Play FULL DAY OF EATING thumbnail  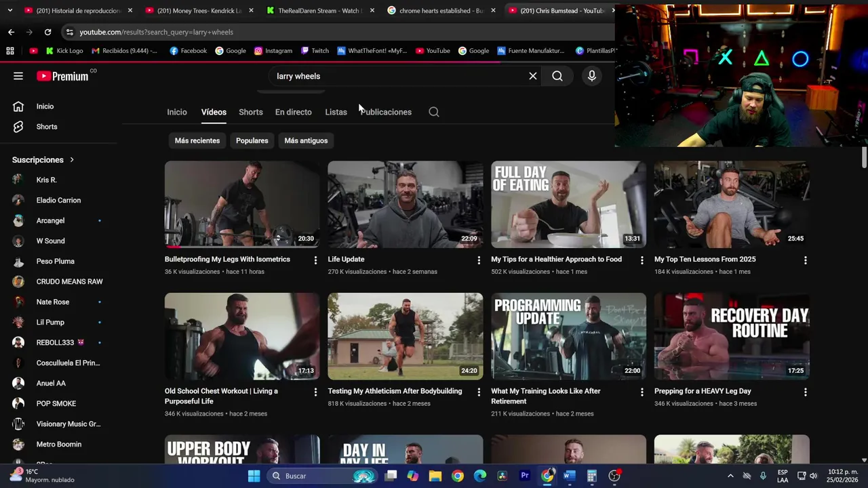(x=568, y=204)
